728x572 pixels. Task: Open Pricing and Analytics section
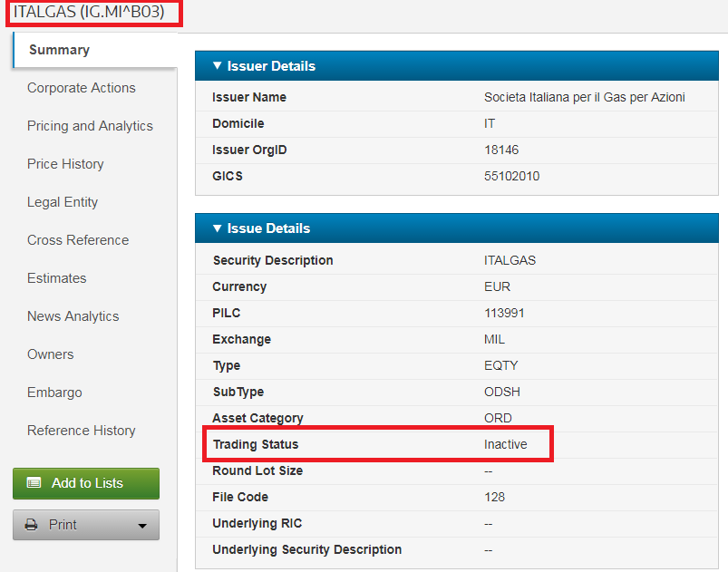[x=90, y=126]
